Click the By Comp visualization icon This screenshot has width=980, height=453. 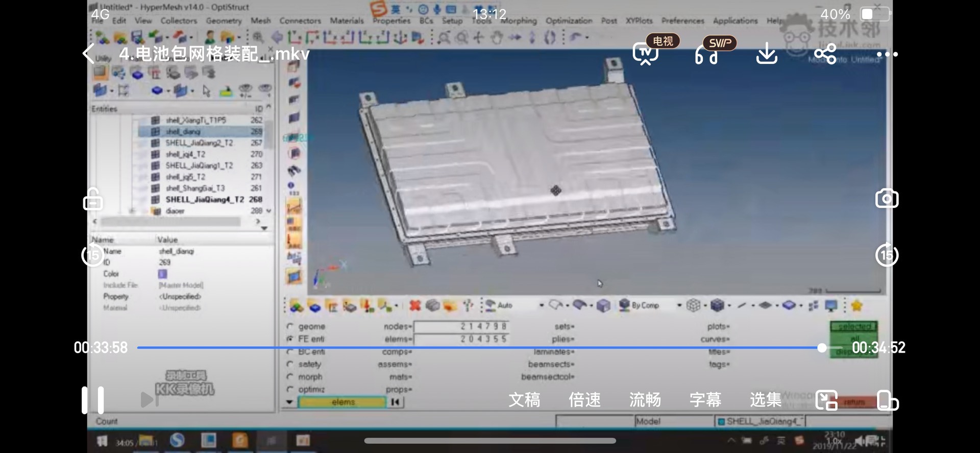pyautogui.click(x=624, y=305)
